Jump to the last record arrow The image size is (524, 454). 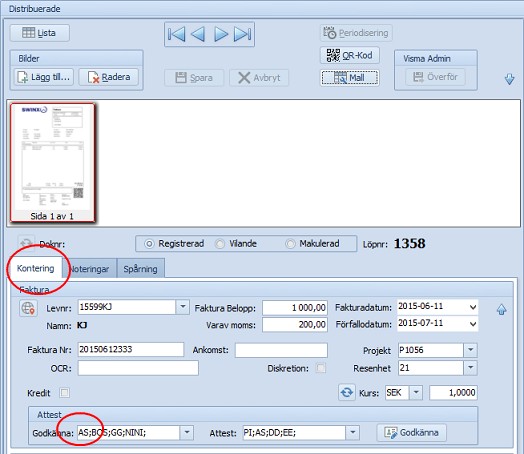click(243, 34)
